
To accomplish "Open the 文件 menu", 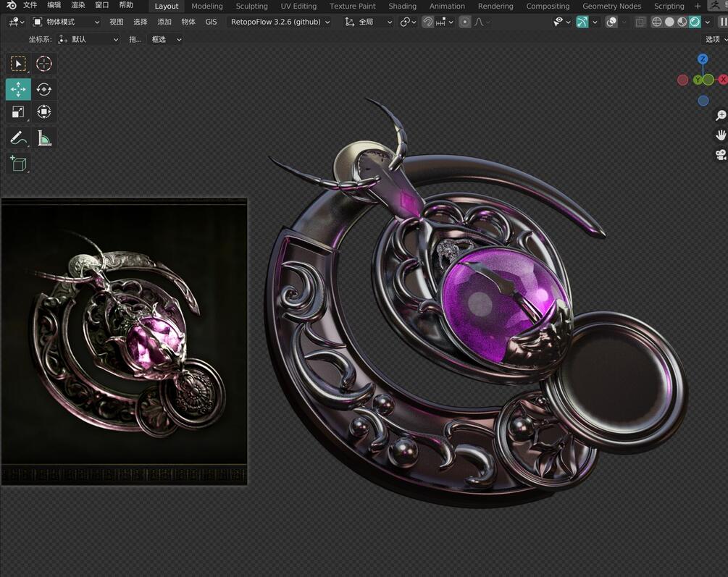I will click(x=30, y=5).
